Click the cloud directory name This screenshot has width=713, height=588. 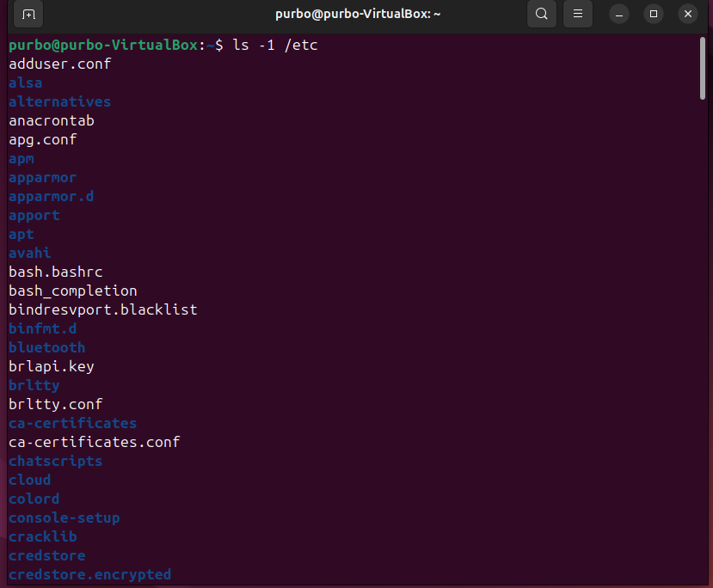click(x=29, y=481)
